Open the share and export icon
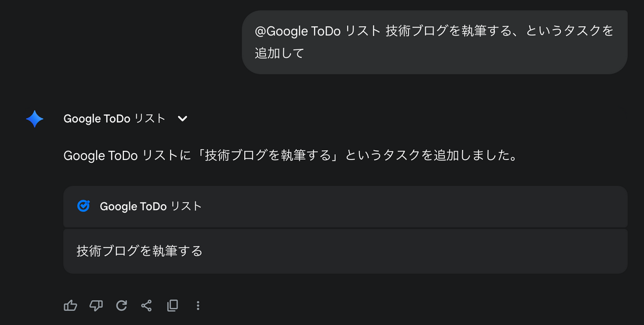This screenshot has width=644, height=325. 147,306
